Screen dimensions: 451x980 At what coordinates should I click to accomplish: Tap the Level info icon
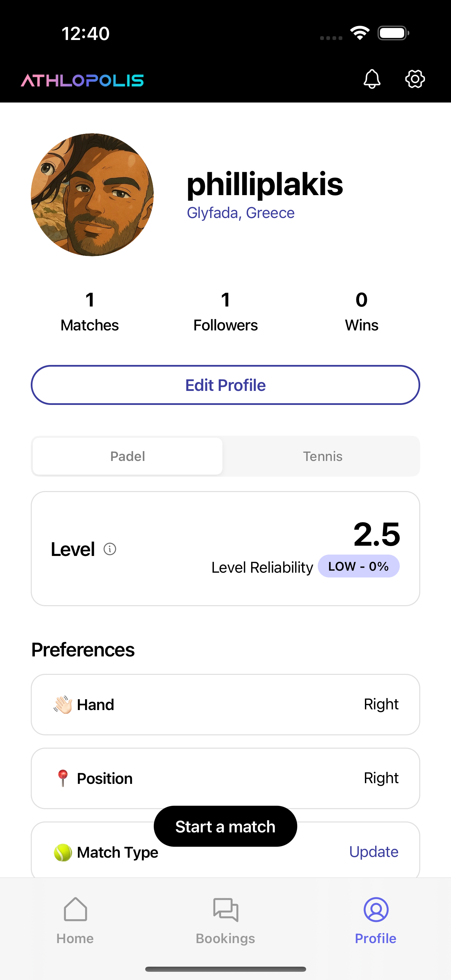coord(110,549)
